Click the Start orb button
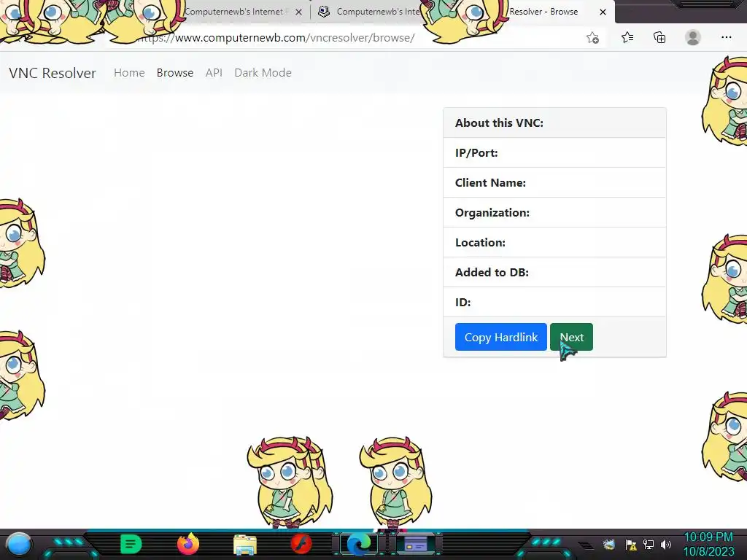 [x=19, y=544]
